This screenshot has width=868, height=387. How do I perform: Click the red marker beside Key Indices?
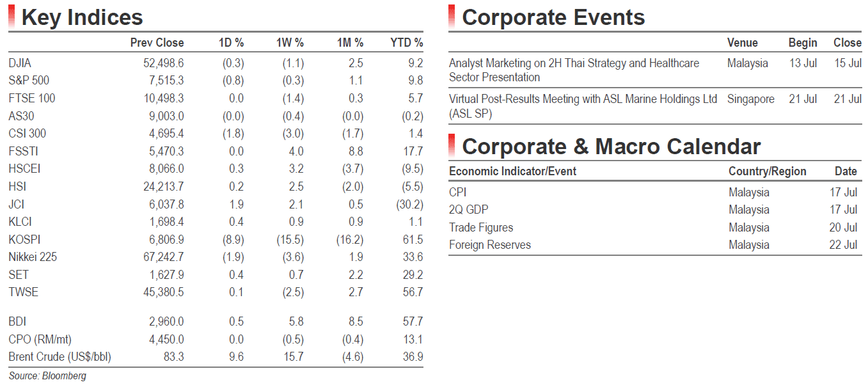[x=12, y=17]
